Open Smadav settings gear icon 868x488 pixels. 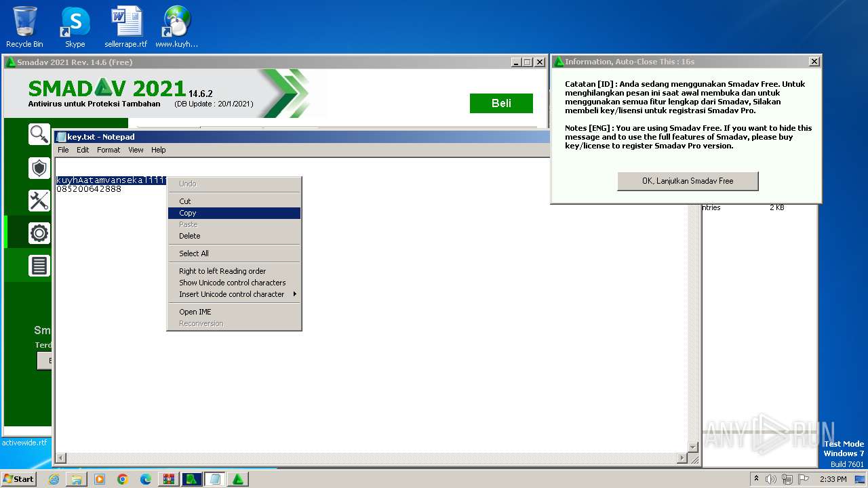[39, 233]
